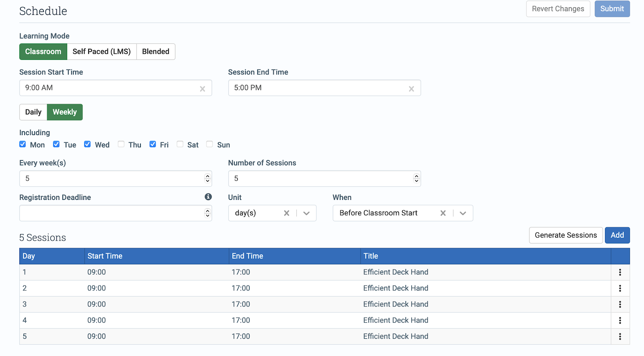Uncheck the Mon checkbox
The height and width of the screenshot is (356, 644).
23,144
